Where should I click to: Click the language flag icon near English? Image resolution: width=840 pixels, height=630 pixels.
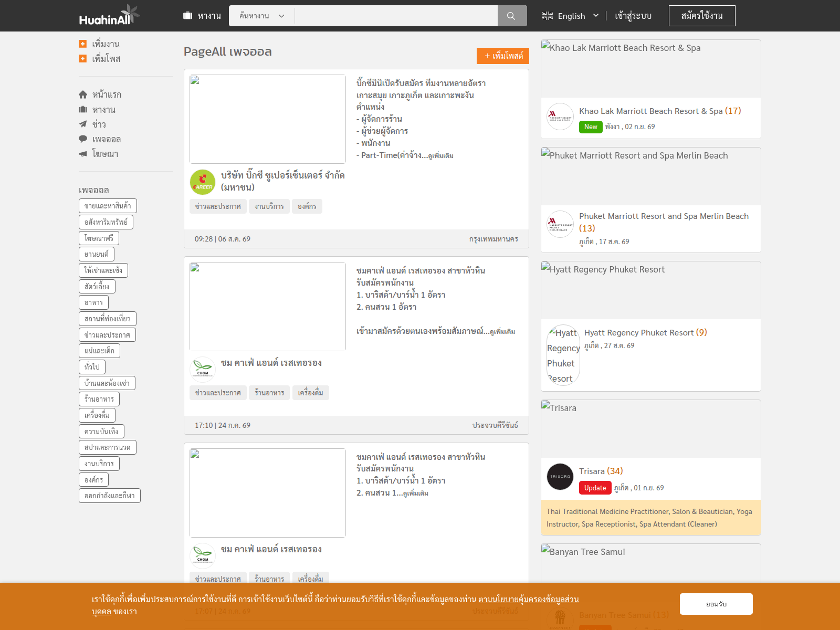(547, 16)
